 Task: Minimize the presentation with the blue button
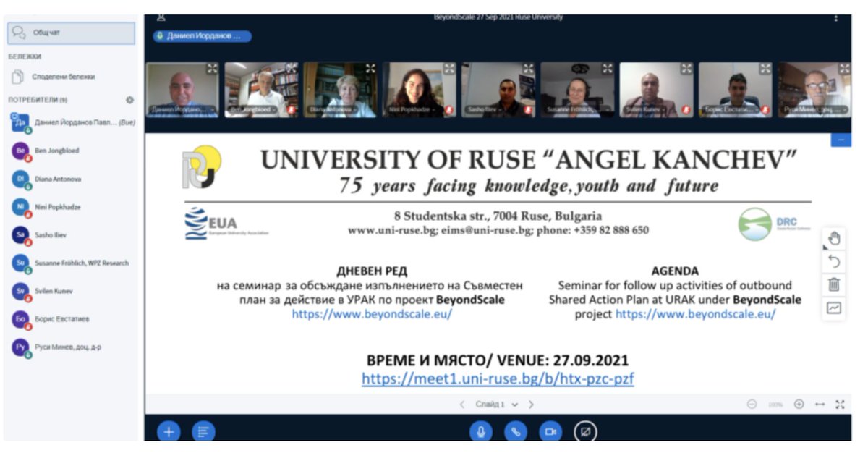[x=841, y=140]
